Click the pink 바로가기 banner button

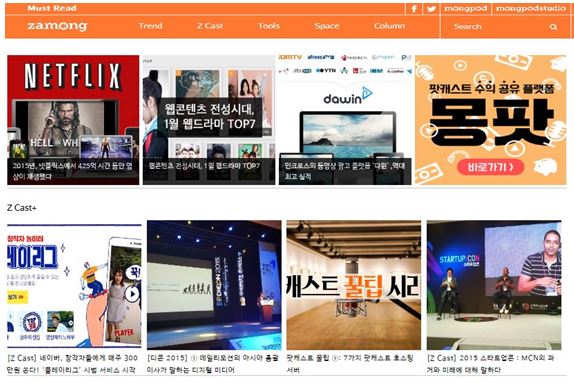pyautogui.click(x=491, y=167)
